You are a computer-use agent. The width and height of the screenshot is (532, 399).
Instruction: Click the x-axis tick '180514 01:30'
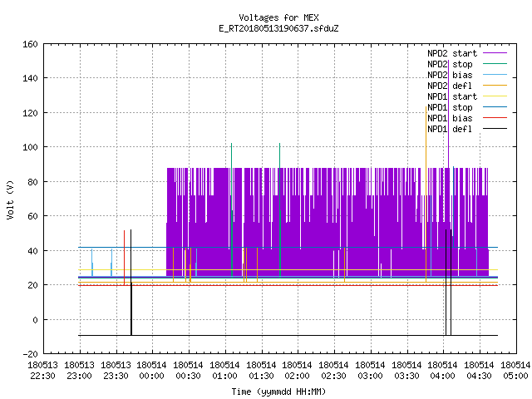(x=261, y=371)
